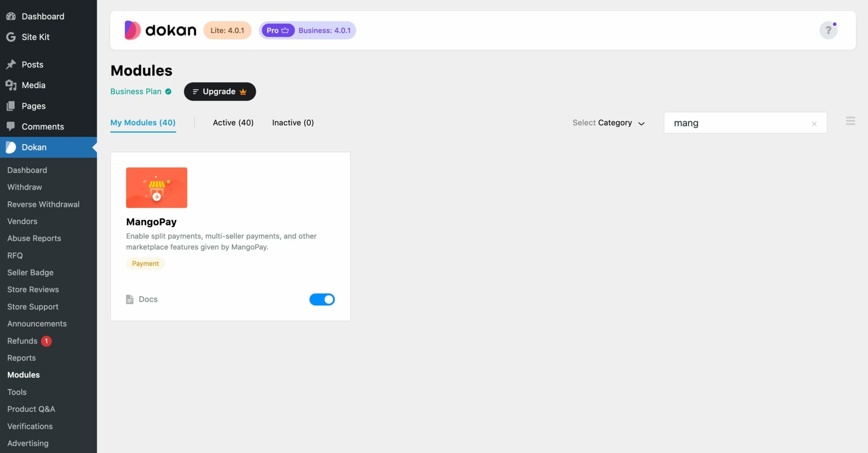Click the Media library icon
Screen dimensions: 868x453
pyautogui.click(x=11, y=85)
